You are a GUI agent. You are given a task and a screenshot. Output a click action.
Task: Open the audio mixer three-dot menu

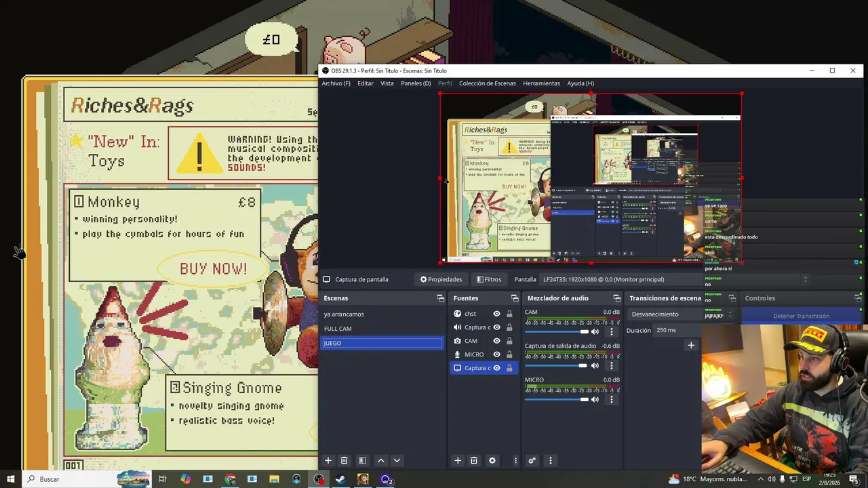[550, 460]
